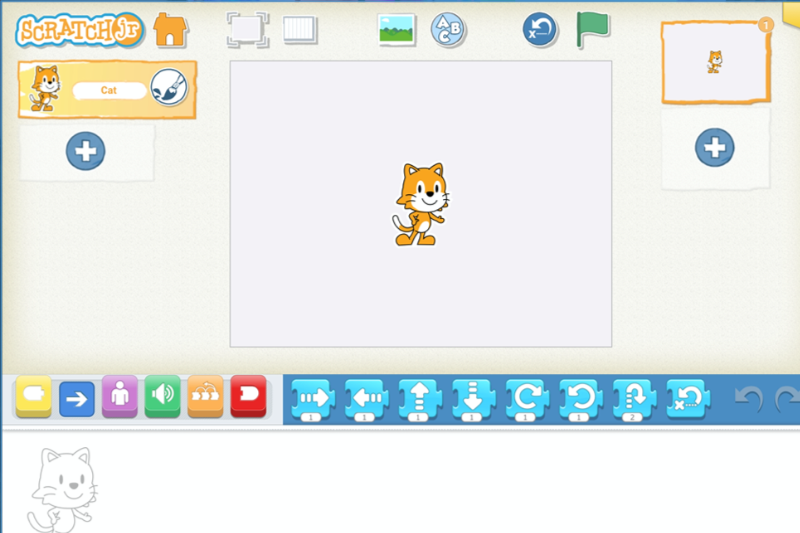Add a new page with plus button
This screenshot has width=800, height=533.
(715, 147)
